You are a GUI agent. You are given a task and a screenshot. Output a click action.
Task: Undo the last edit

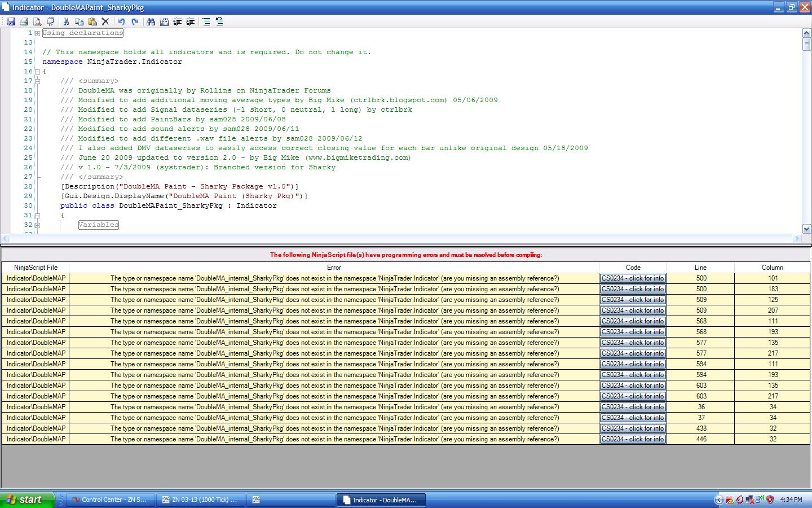point(121,21)
